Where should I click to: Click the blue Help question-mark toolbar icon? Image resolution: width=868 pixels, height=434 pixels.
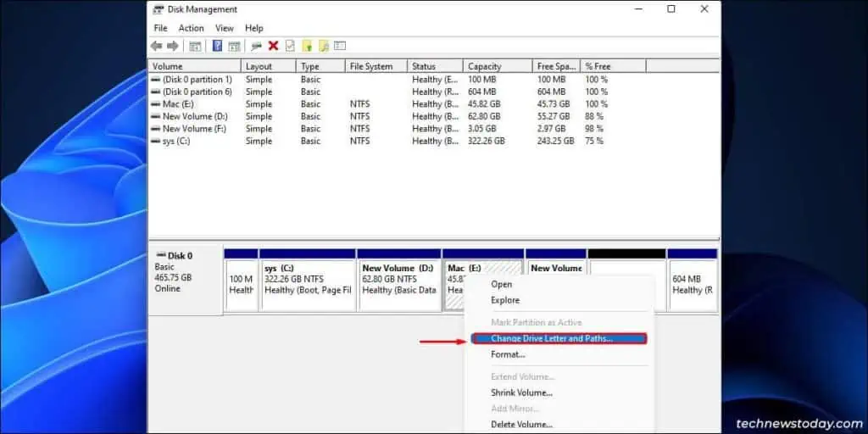point(217,46)
